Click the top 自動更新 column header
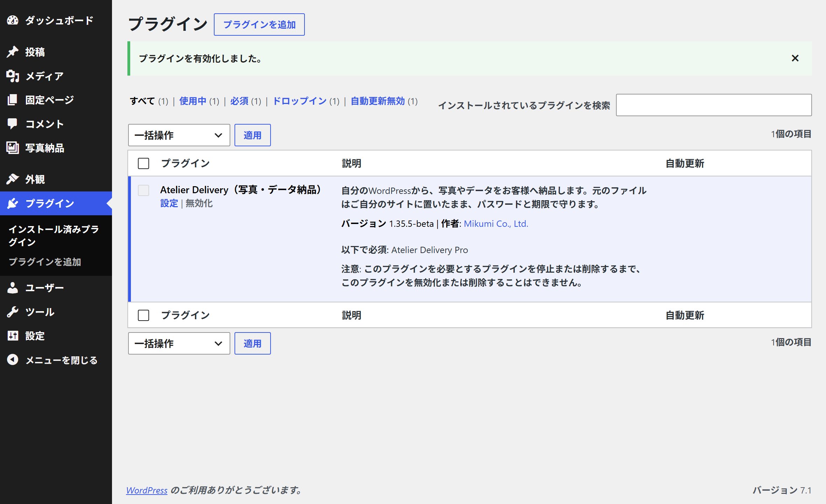 (x=685, y=163)
